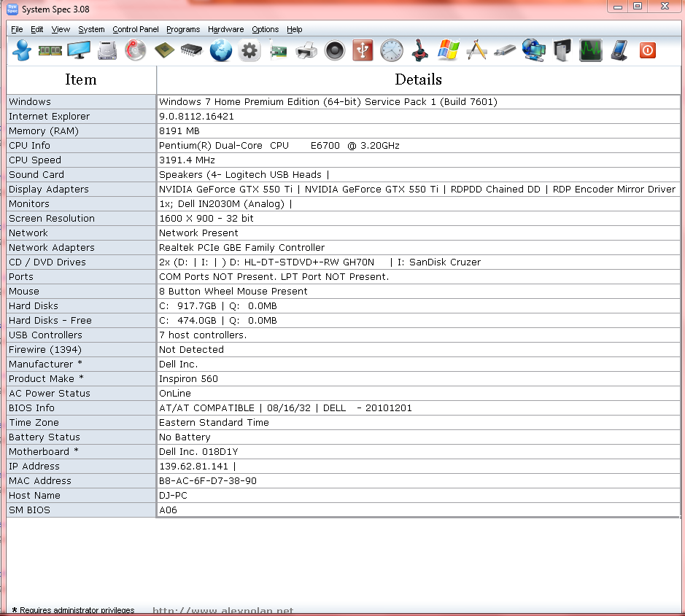The height and width of the screenshot is (616, 685).
Task: Click the red CD disc icon
Action: pyautogui.click(x=136, y=50)
